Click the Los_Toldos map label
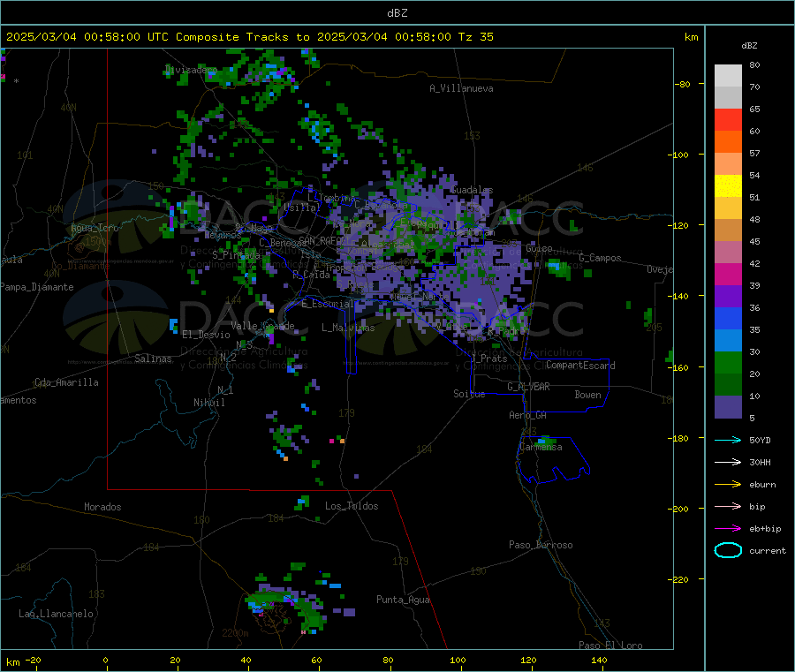795x672 pixels. 352,506
